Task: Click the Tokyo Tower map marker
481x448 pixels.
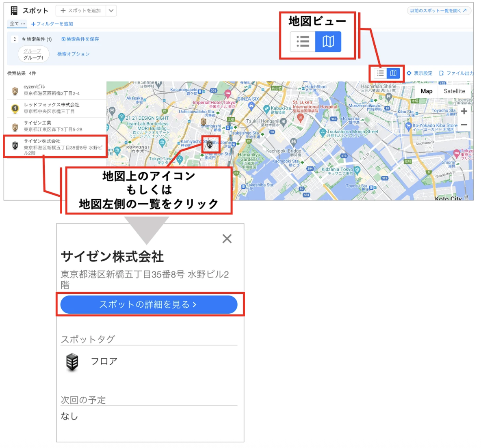Action: 180,159
